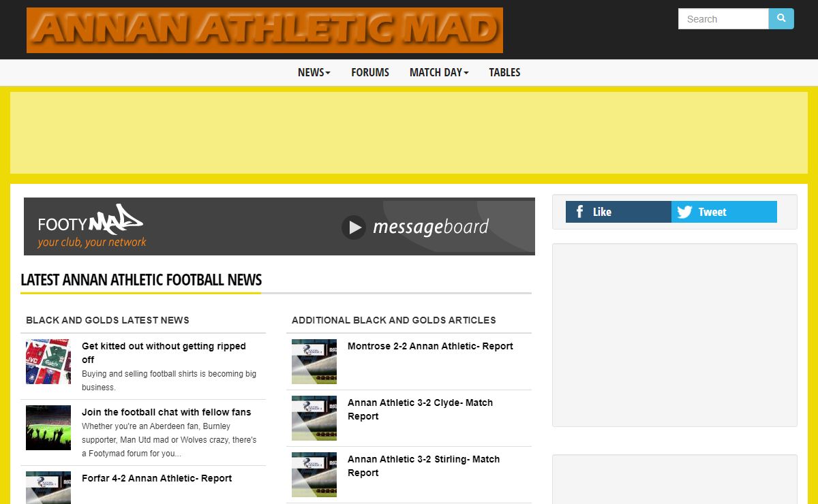Expand the MATCH DAY dropdown menu
818x504 pixels.
pyautogui.click(x=439, y=72)
